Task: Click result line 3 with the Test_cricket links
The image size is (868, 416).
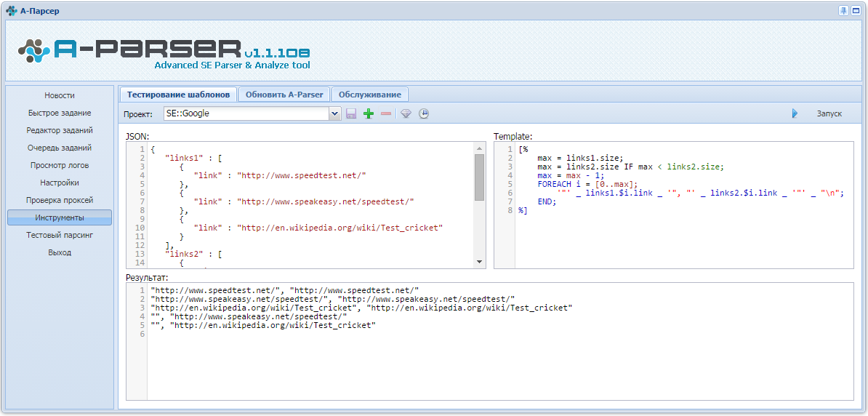Action: coord(361,308)
